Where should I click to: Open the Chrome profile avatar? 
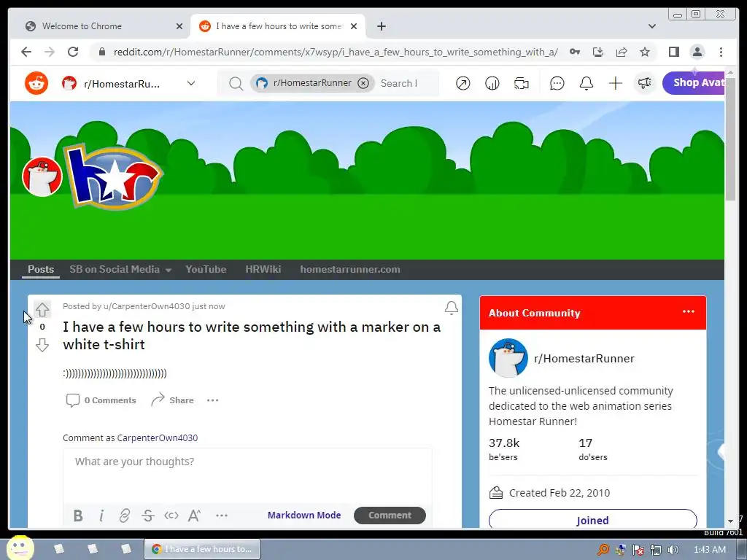(697, 52)
